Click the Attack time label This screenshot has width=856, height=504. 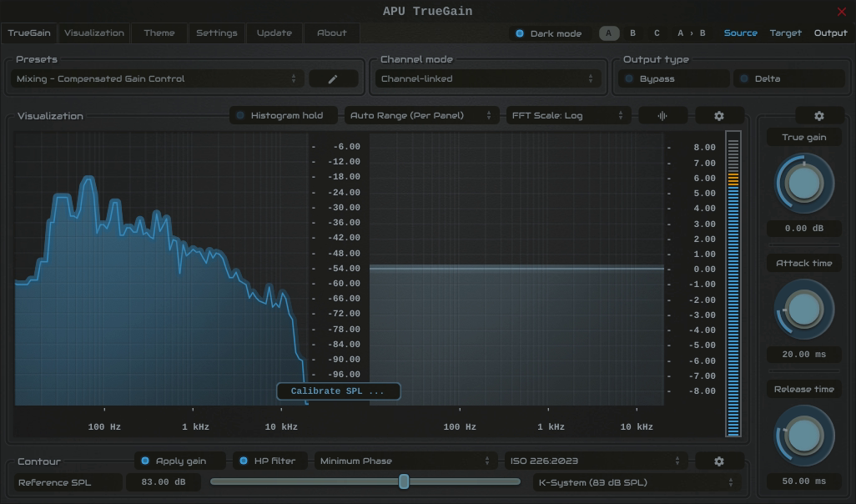click(x=803, y=264)
